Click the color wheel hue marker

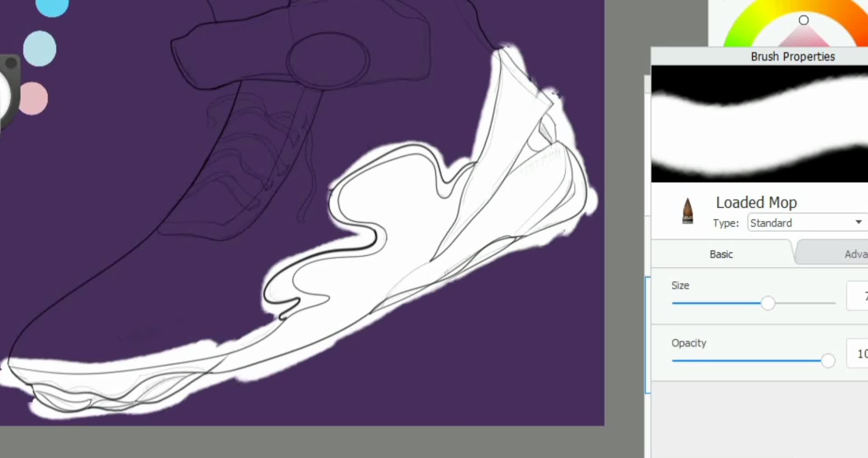803,20
